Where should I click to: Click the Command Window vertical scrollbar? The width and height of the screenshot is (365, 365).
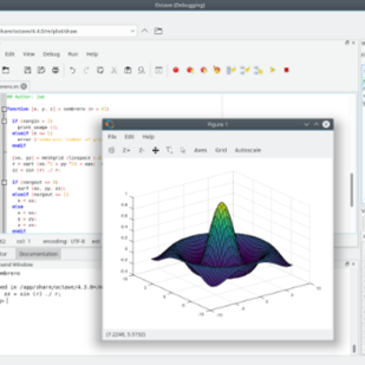pyautogui.click(x=354, y=349)
